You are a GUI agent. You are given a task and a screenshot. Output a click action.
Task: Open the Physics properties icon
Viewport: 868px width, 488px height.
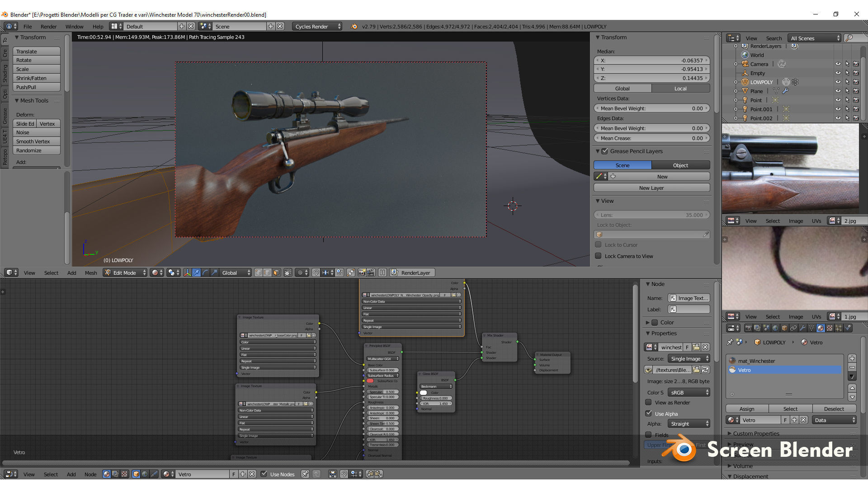click(848, 328)
